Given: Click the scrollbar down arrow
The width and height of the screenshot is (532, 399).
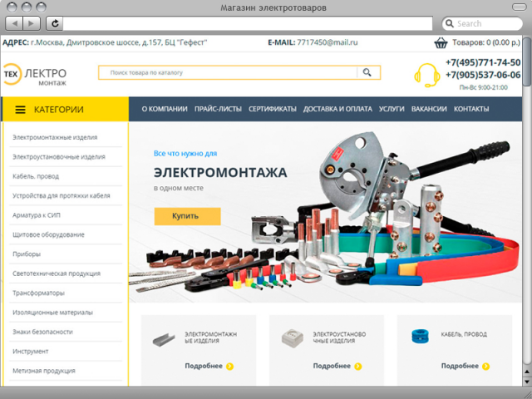Looking at the screenshot, I should click(527, 382).
